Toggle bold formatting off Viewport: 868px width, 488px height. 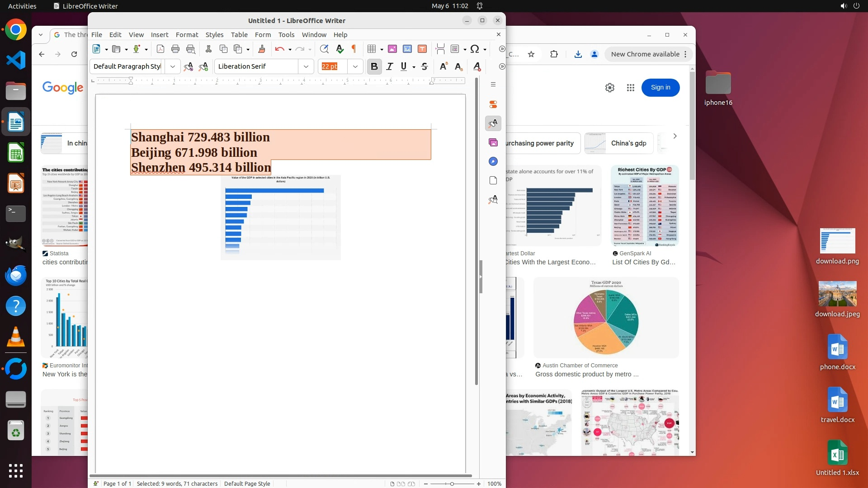(x=374, y=66)
